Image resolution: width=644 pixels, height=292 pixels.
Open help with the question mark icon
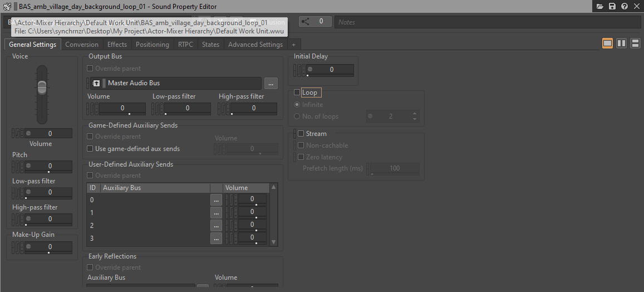625,6
